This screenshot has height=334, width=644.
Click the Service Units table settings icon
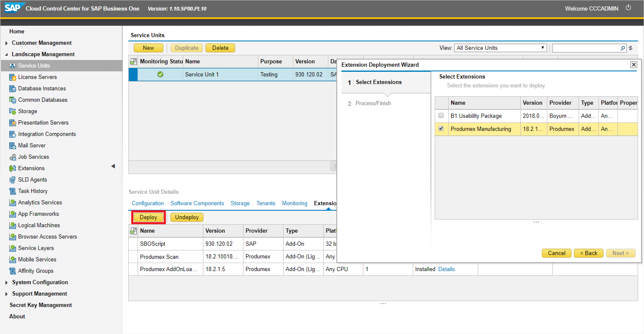click(x=133, y=62)
